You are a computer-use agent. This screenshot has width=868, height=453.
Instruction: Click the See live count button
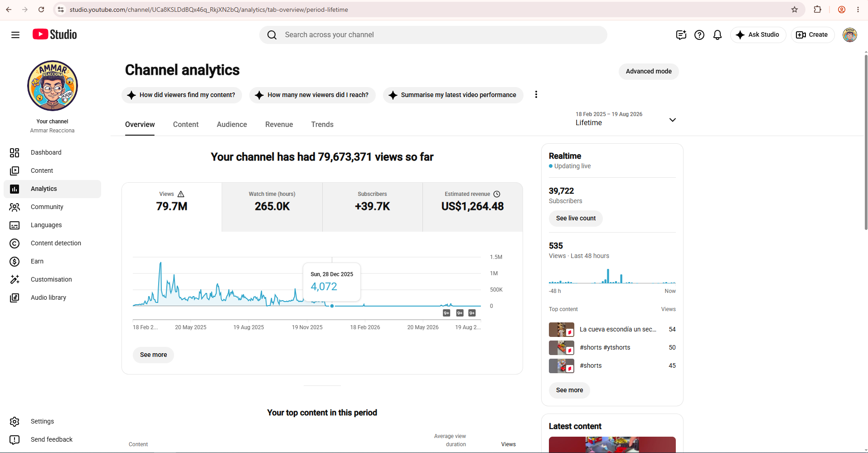(576, 219)
